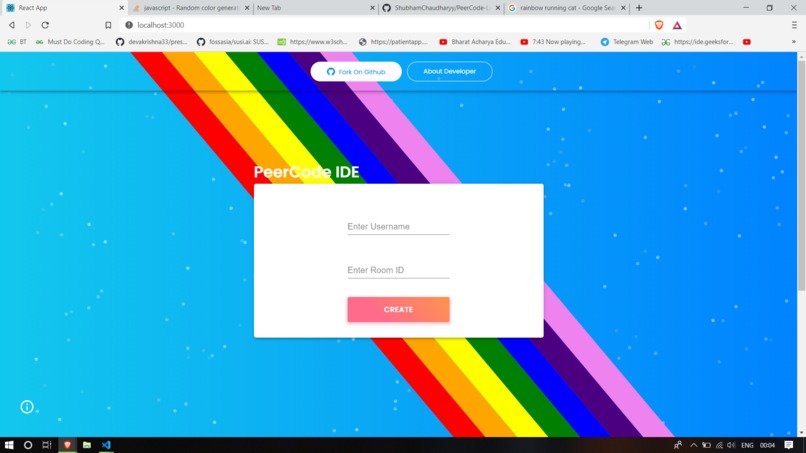This screenshot has width=806, height=453.
Task: Open network Wi-Fi tray icon
Action: 719,445
